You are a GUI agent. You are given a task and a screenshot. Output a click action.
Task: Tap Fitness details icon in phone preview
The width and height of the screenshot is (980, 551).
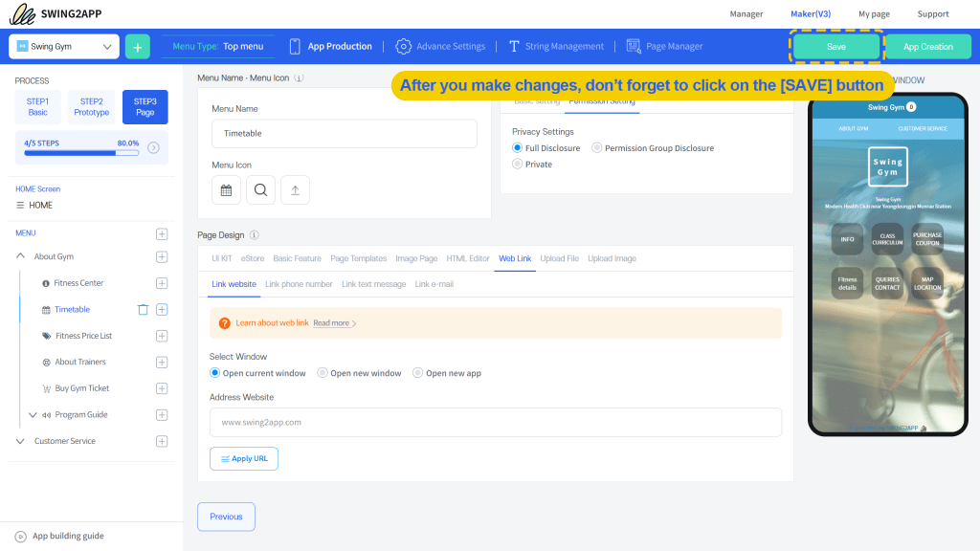click(848, 283)
